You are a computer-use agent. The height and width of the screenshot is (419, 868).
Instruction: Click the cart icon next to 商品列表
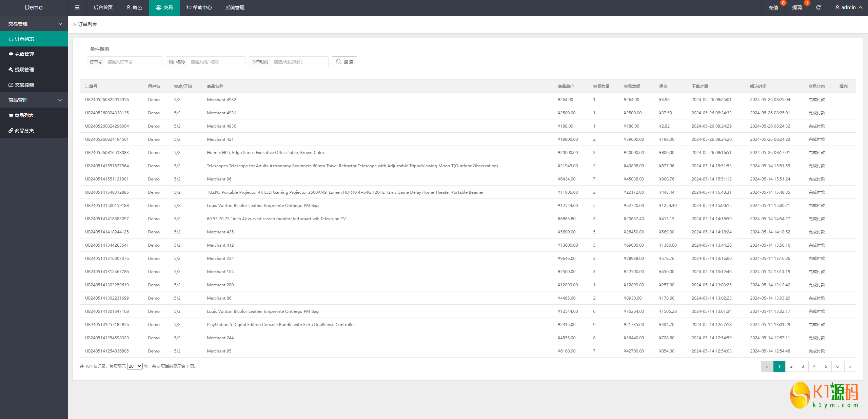click(11, 115)
